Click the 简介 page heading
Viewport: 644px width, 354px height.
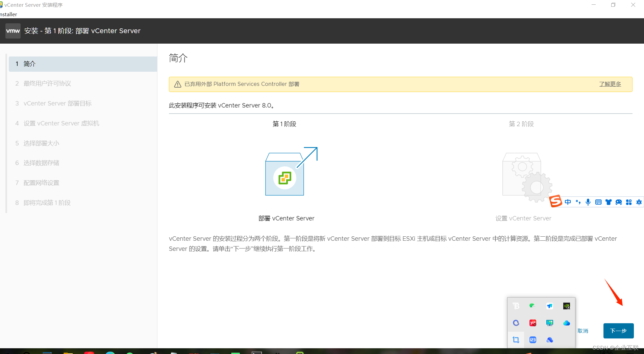(x=178, y=58)
